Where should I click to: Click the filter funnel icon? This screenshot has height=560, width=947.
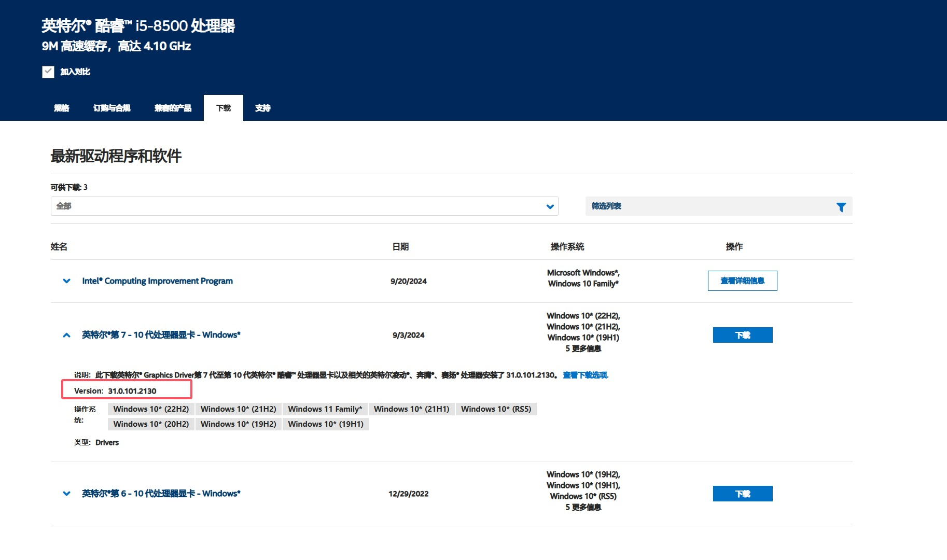[841, 207]
